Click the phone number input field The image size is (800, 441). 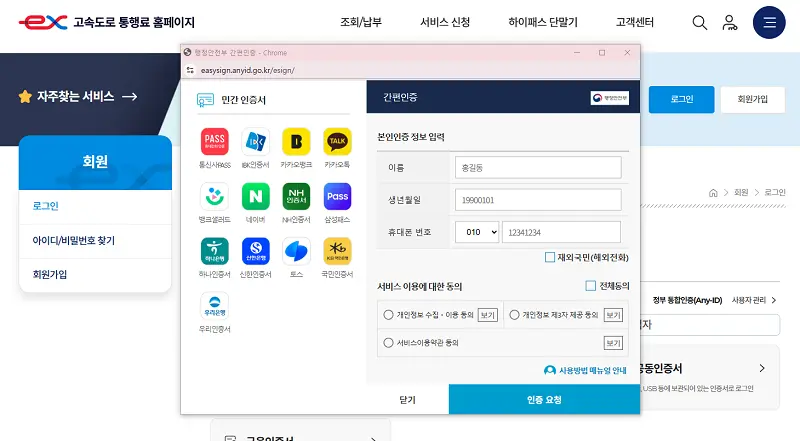tap(561, 232)
